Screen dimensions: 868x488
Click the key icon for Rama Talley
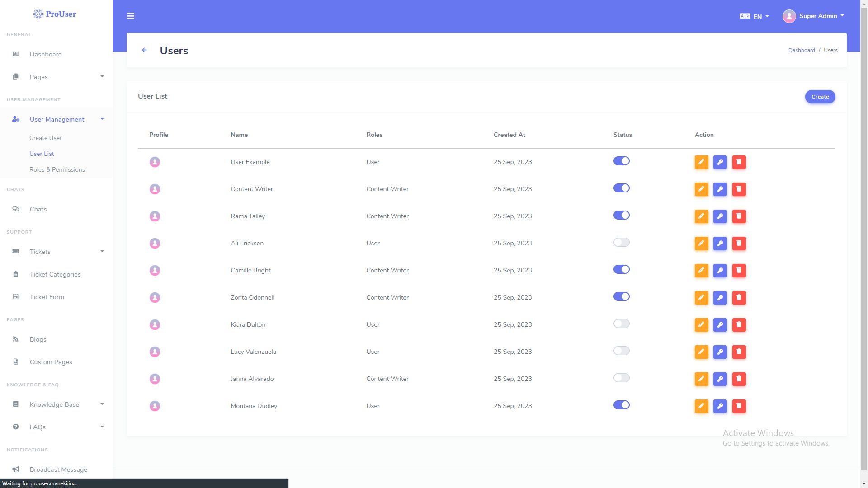coord(720,216)
